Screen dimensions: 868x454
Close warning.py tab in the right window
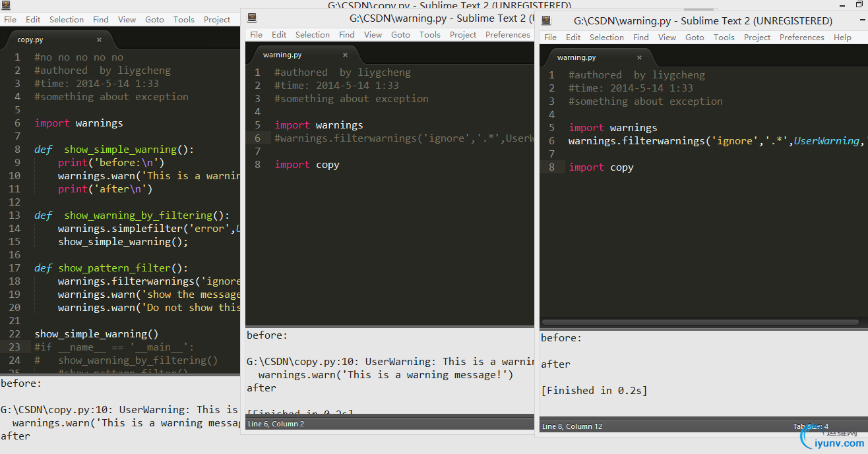pos(639,57)
